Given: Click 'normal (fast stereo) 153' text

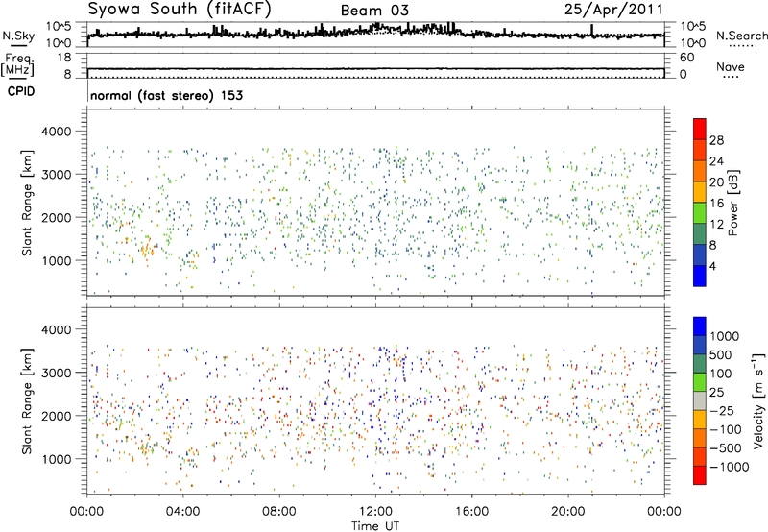Looking at the screenshot, I should click(166, 95).
